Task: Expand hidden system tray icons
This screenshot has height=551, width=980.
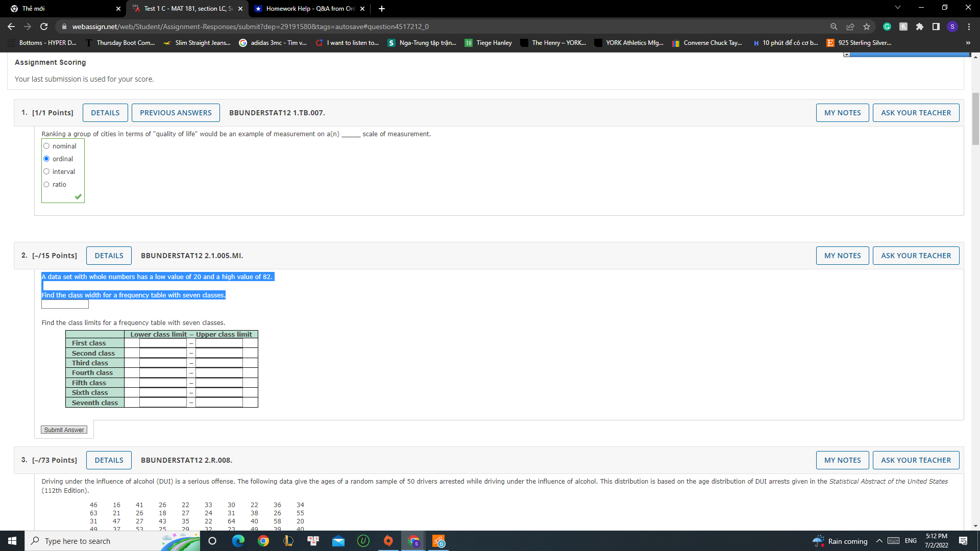Action: tap(879, 541)
